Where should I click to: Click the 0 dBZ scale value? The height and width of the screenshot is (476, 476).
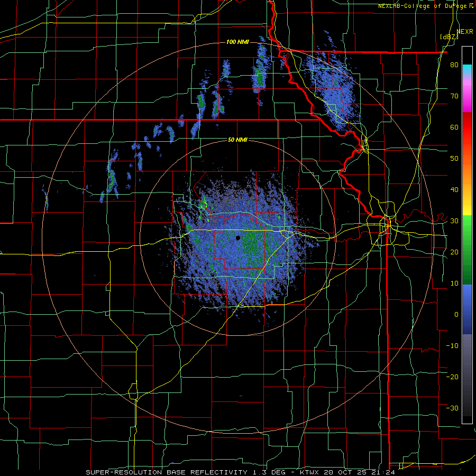456,315
